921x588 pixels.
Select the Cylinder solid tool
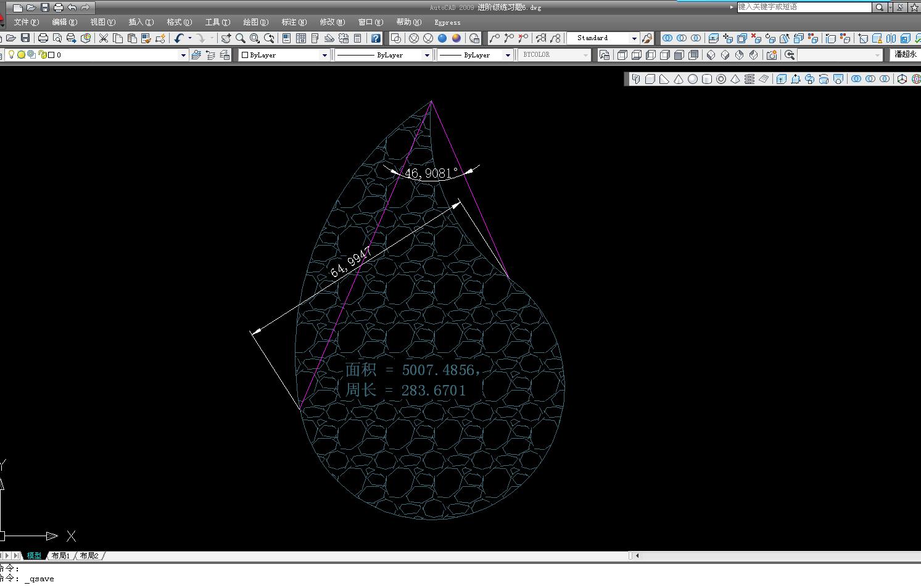(x=707, y=79)
